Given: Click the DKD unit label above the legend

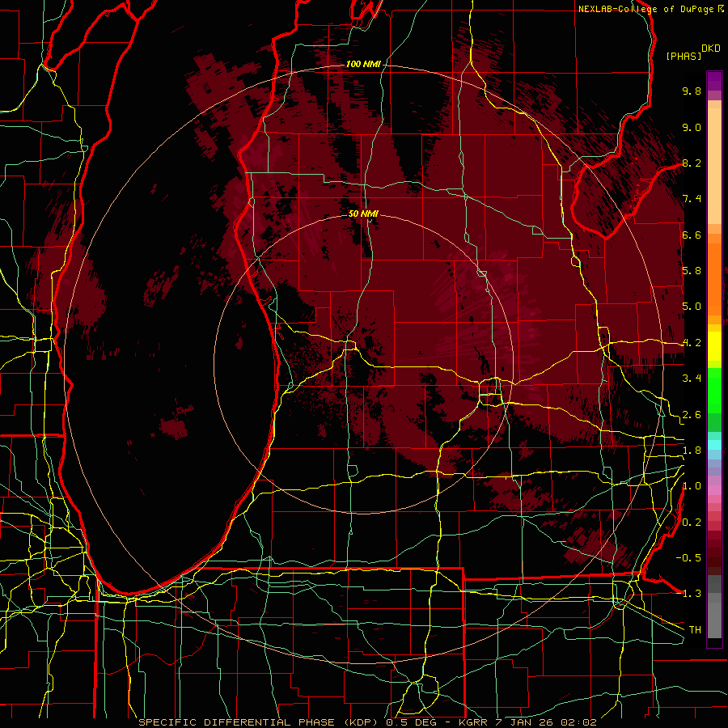Looking at the screenshot, I should pyautogui.click(x=711, y=49).
